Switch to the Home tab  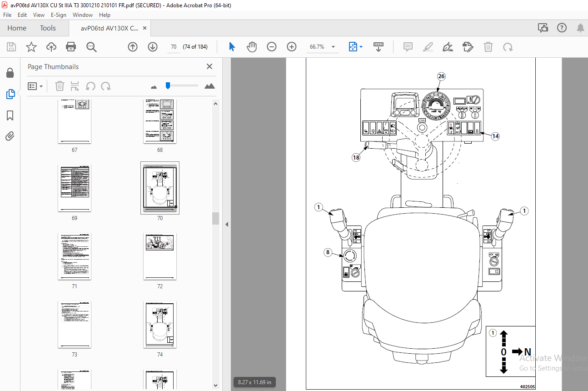click(17, 28)
